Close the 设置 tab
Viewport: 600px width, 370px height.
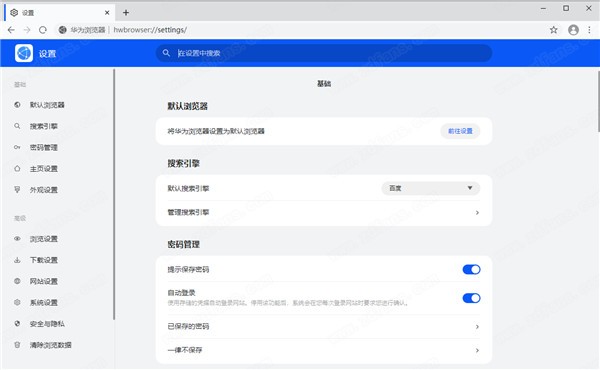coord(107,13)
